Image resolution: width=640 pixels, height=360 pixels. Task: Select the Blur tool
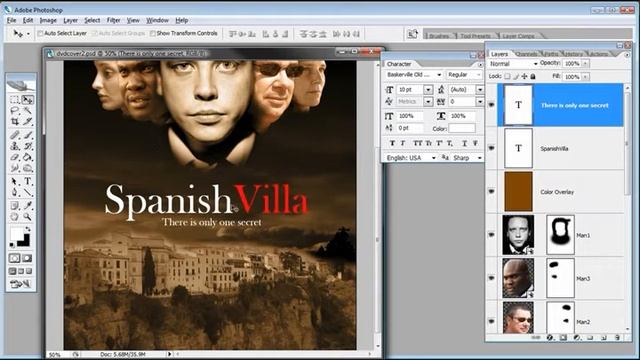pos(15,168)
